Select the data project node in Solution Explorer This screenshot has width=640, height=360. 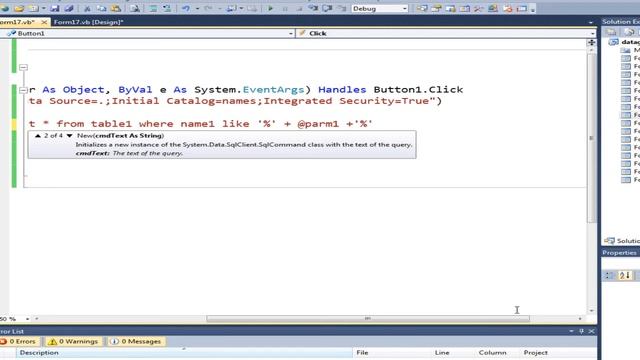tap(625, 42)
